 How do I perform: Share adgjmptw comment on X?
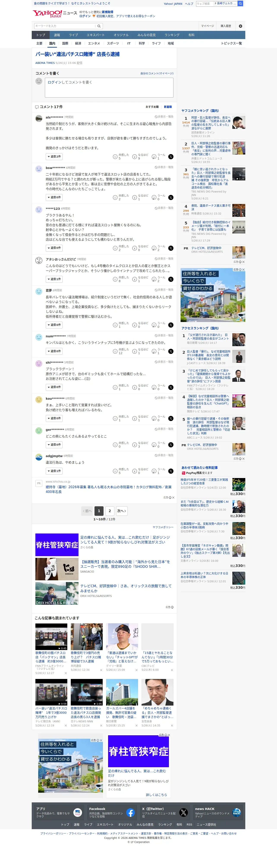coord(171,471)
